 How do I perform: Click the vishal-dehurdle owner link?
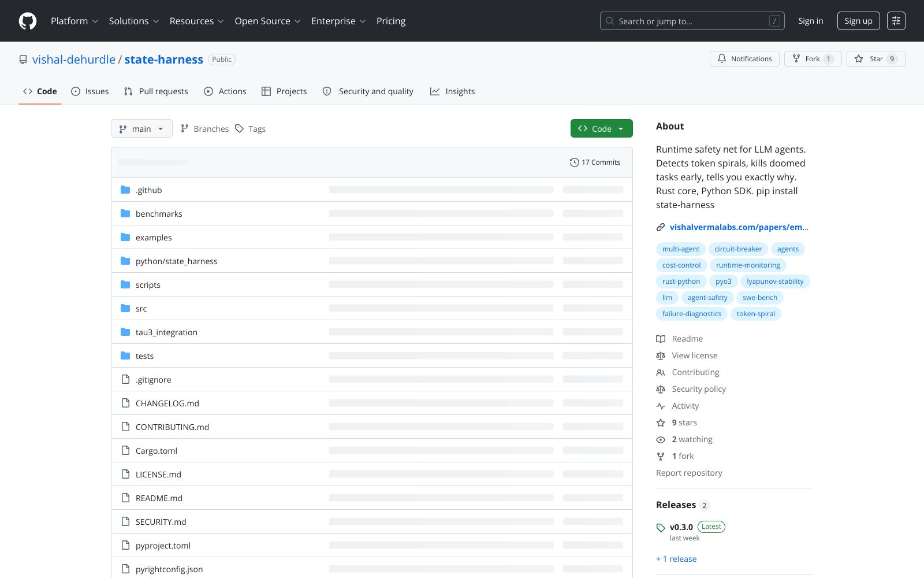coord(74,60)
